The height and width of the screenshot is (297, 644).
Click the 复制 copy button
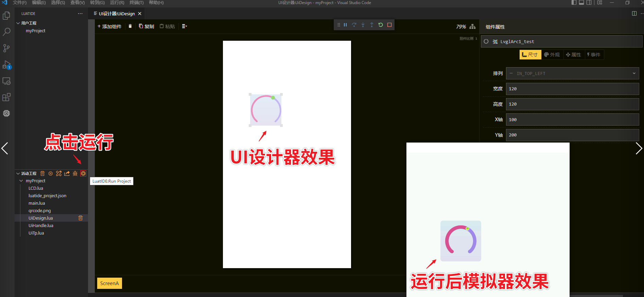(x=146, y=26)
